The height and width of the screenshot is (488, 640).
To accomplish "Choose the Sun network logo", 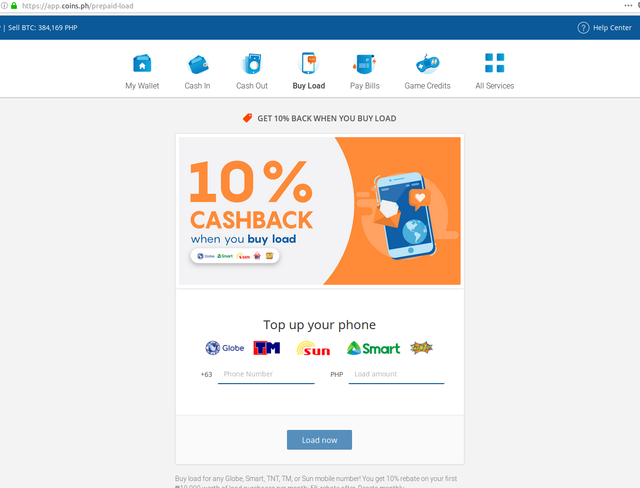I will pyautogui.click(x=313, y=348).
